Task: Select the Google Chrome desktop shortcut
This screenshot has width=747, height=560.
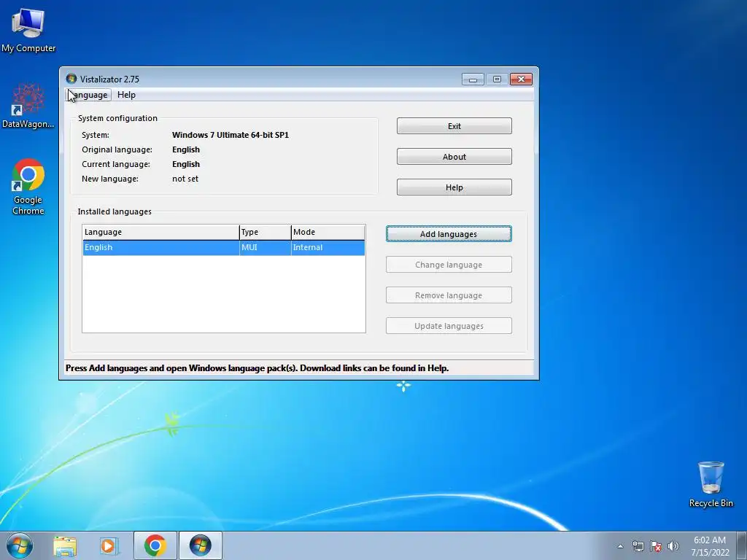Action: tap(28, 187)
